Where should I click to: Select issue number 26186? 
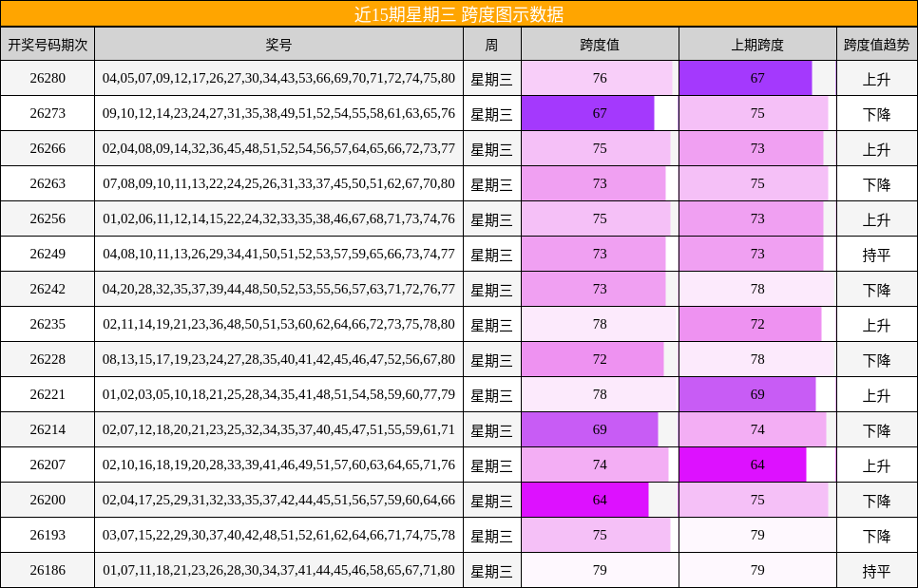[48, 570]
